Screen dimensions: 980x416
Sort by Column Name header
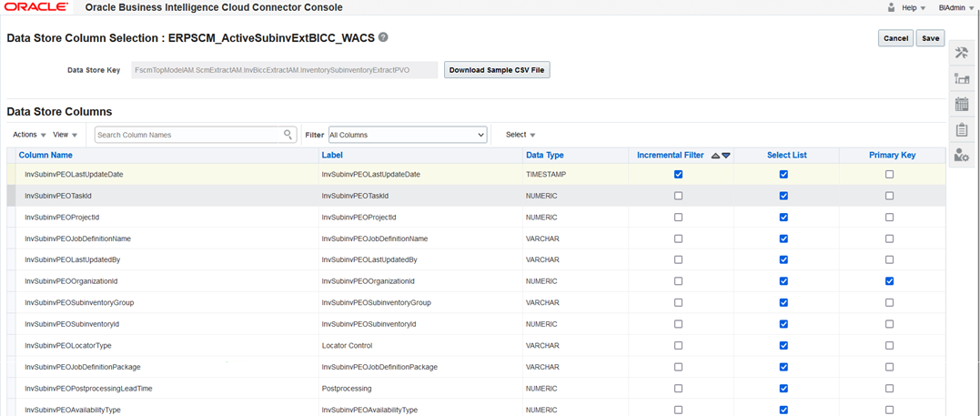point(45,155)
